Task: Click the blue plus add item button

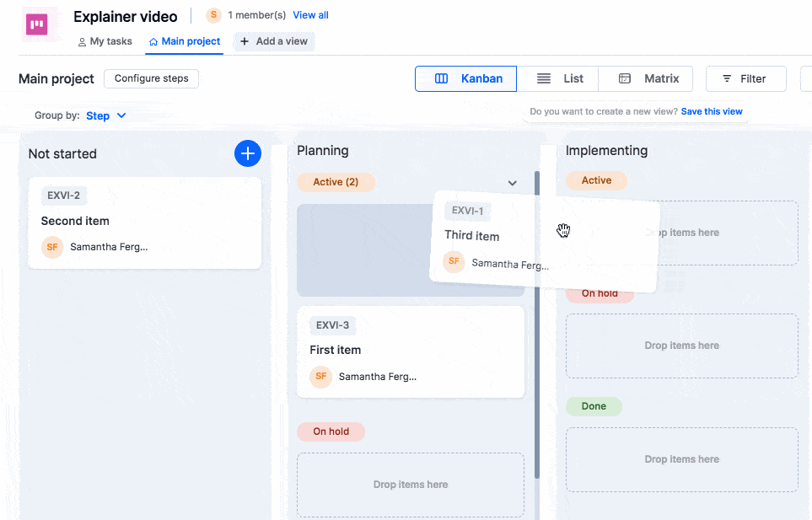Action: coord(247,153)
